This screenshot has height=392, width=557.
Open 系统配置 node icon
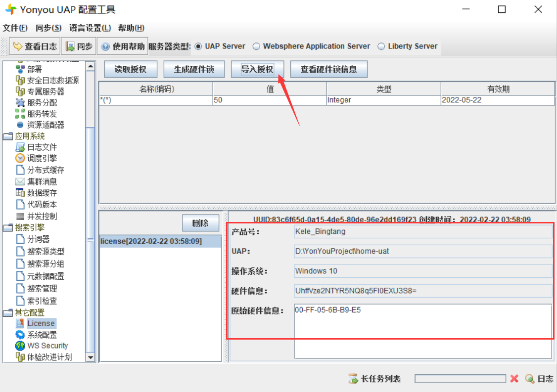coord(20,335)
